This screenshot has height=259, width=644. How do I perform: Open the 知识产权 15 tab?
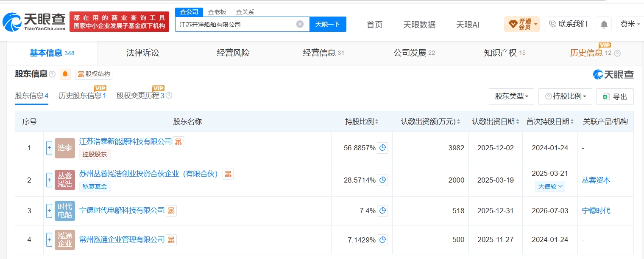pyautogui.click(x=505, y=53)
